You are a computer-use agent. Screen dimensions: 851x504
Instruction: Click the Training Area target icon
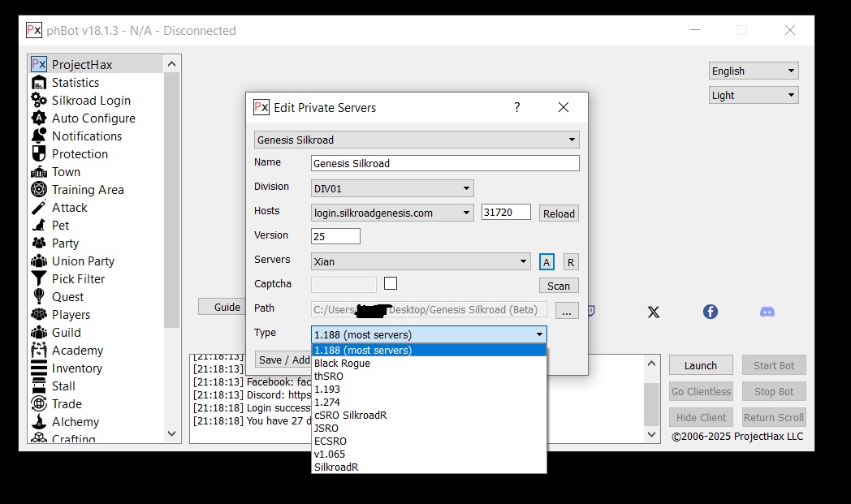click(38, 190)
